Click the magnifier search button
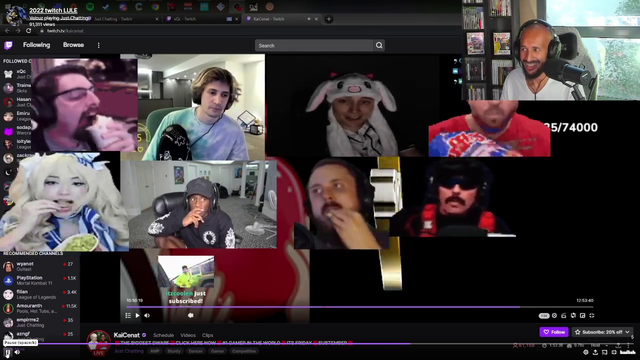Viewport: 640px width, 360px height. (379, 45)
